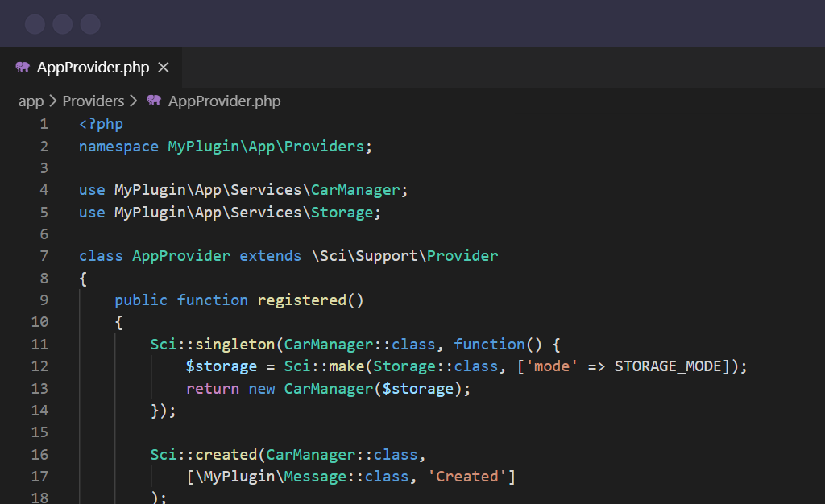This screenshot has width=825, height=504.
Task: Click line number 11 in the gutter
Action: 40,345
